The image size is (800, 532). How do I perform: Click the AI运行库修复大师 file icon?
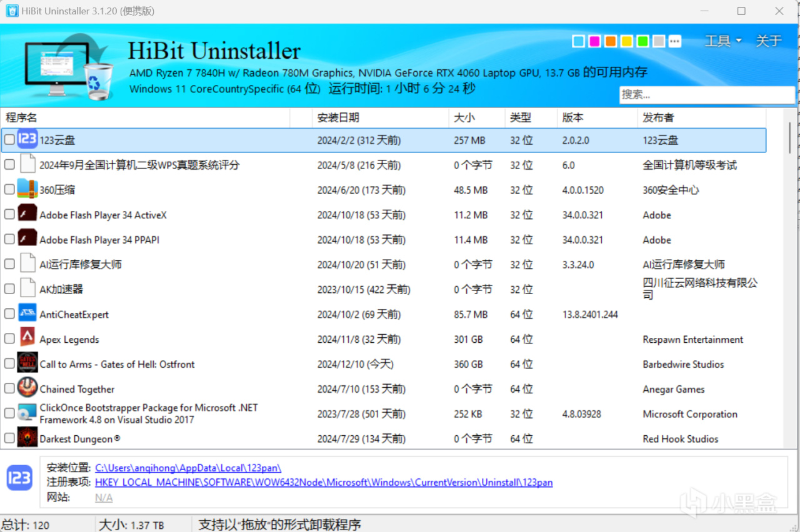tap(27, 264)
